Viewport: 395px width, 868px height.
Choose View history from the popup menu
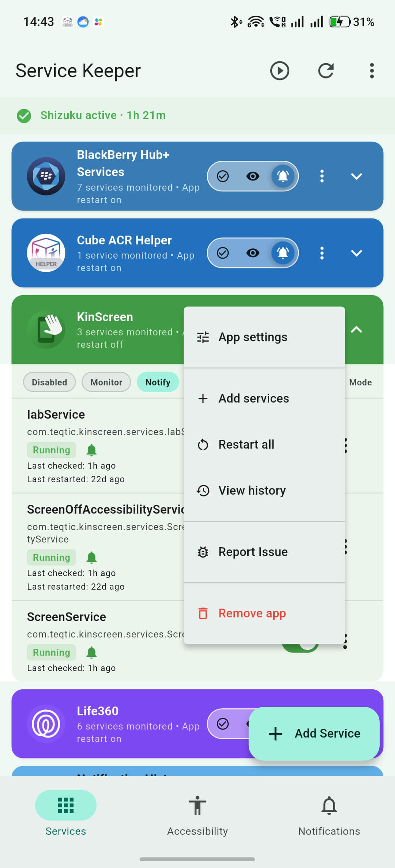[264, 490]
